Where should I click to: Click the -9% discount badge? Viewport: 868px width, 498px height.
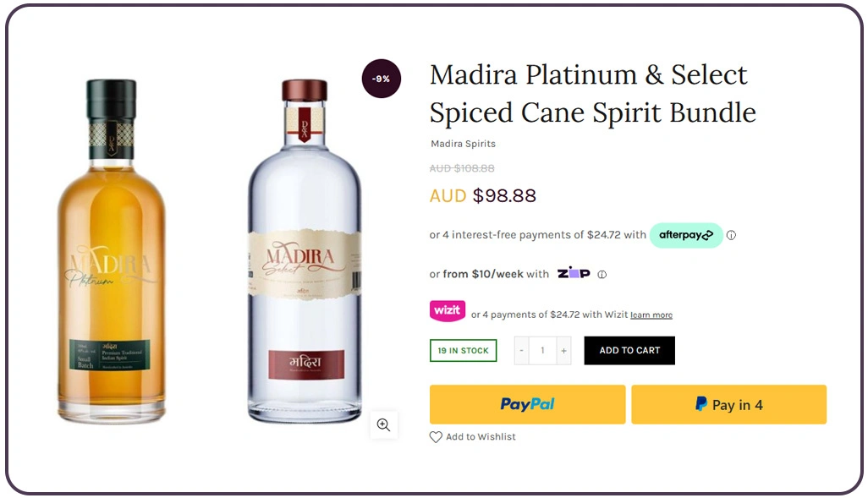(381, 79)
